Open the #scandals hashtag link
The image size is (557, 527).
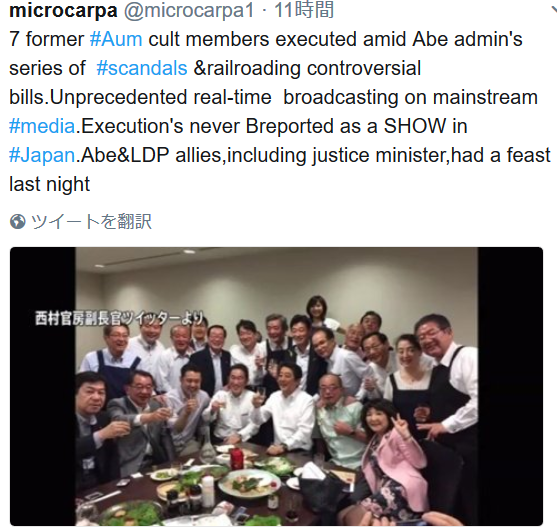click(x=142, y=68)
